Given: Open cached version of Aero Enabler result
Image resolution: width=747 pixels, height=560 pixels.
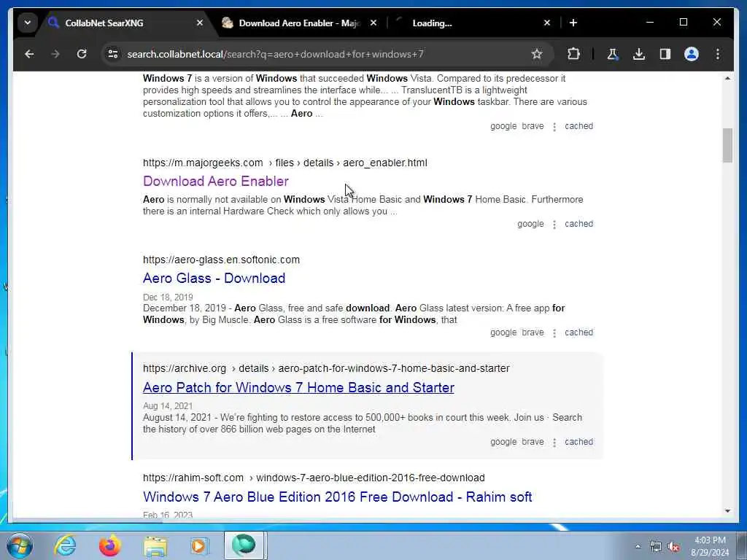Looking at the screenshot, I should (x=578, y=224).
